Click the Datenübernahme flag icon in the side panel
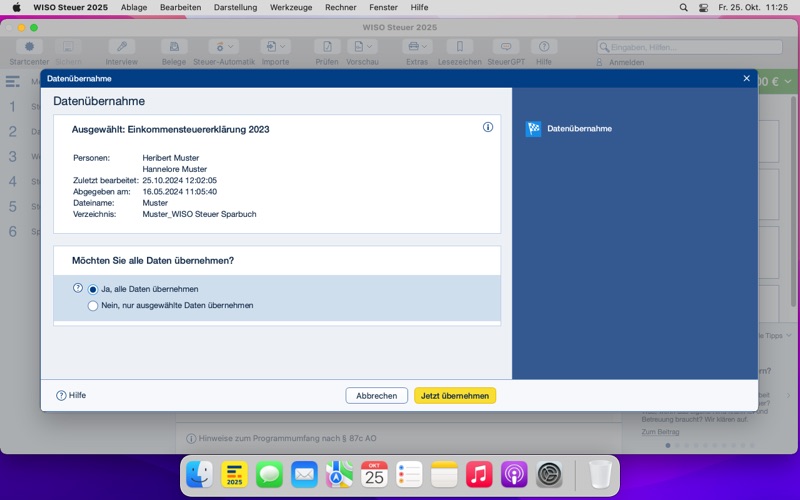Screen dimensions: 800x500 pos(533,129)
